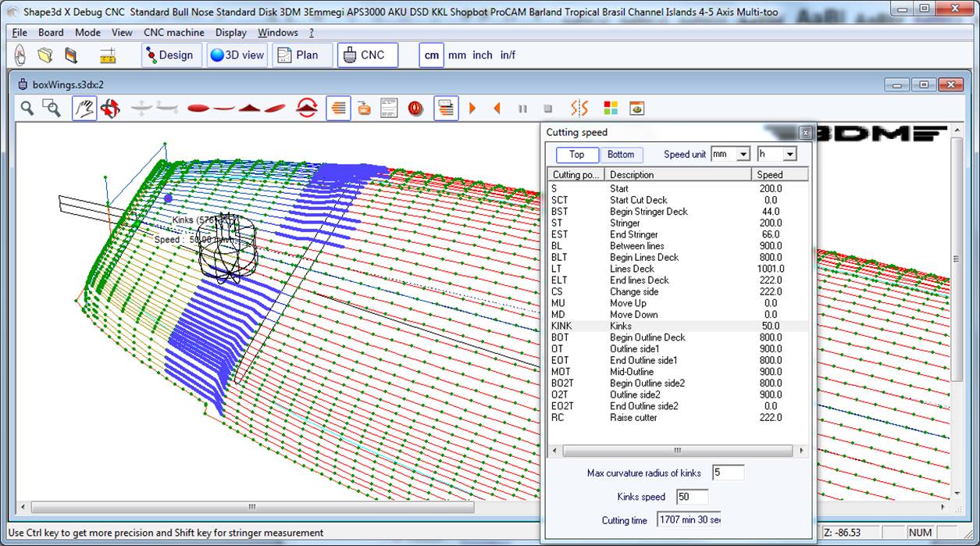Open the speed time unit h dropdown

[x=789, y=155]
